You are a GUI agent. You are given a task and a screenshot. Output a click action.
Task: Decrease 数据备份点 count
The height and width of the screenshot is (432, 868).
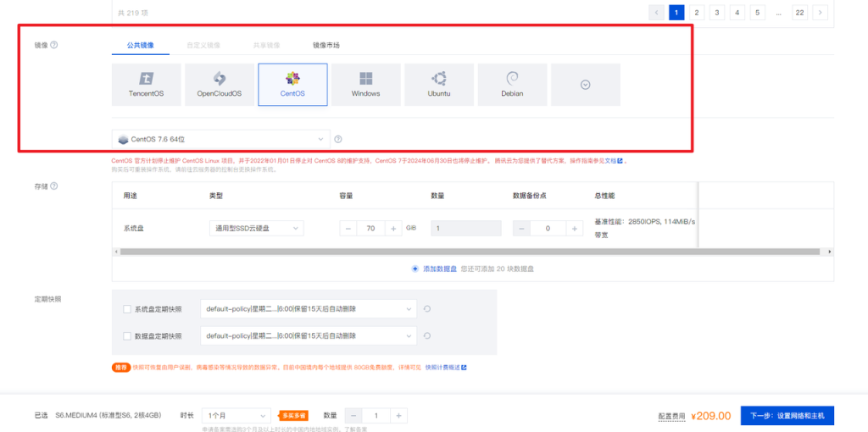point(521,229)
